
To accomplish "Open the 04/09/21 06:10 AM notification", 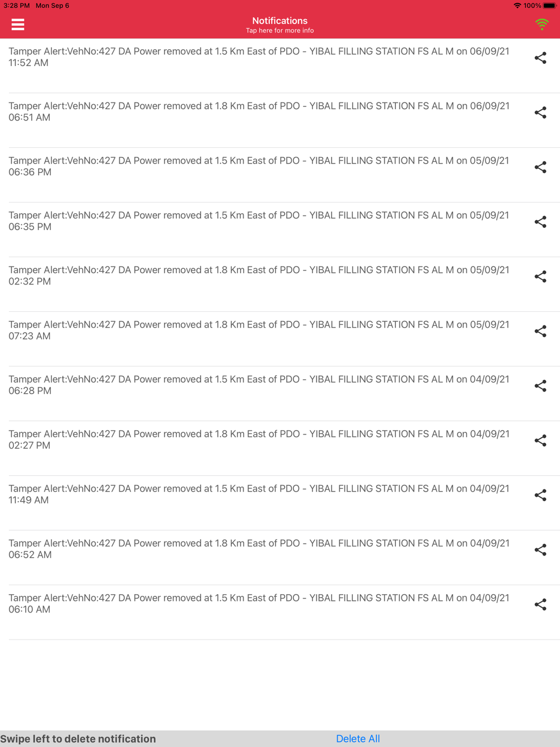I will point(259,604).
